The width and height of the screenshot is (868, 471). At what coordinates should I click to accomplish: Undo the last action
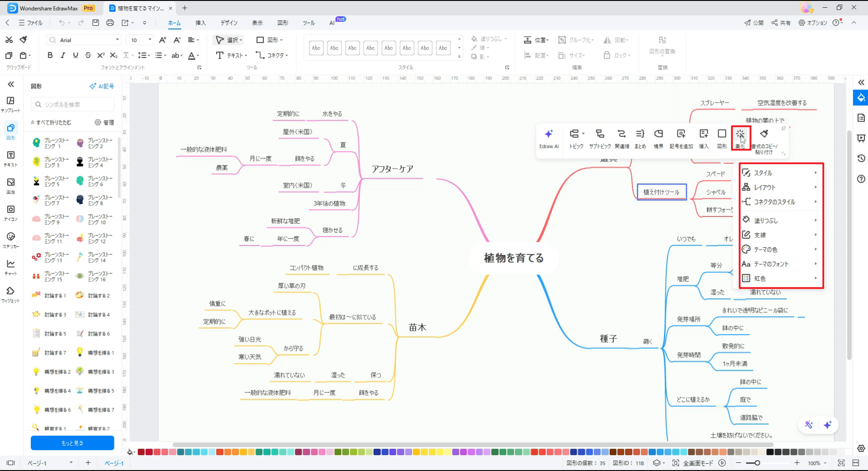62,23
